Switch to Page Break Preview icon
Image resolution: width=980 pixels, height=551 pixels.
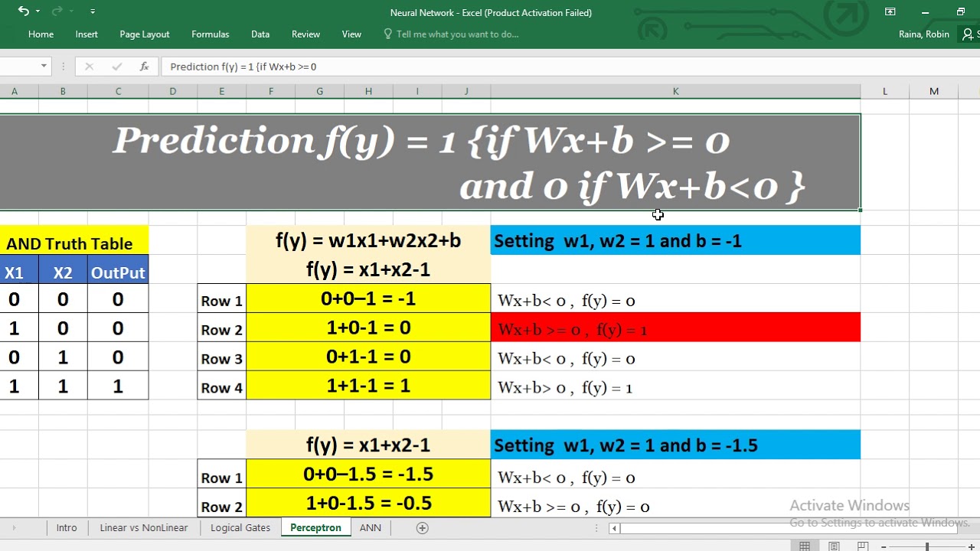[863, 546]
